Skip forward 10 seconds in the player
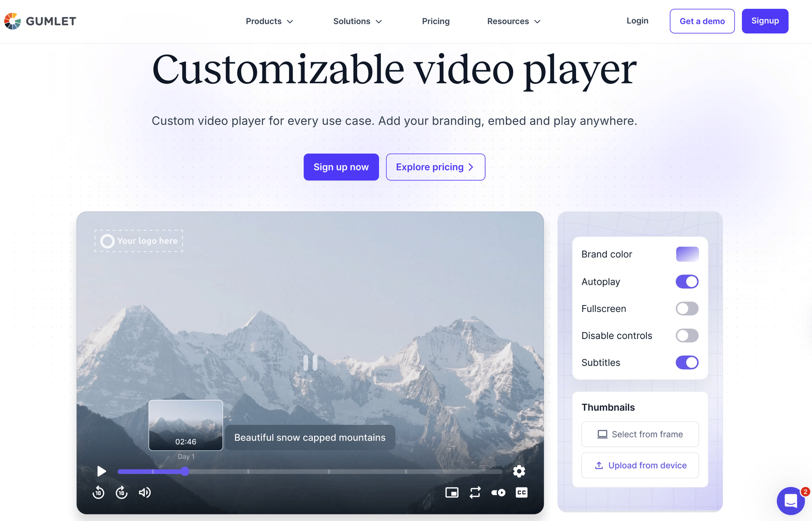The image size is (812, 521). point(121,492)
